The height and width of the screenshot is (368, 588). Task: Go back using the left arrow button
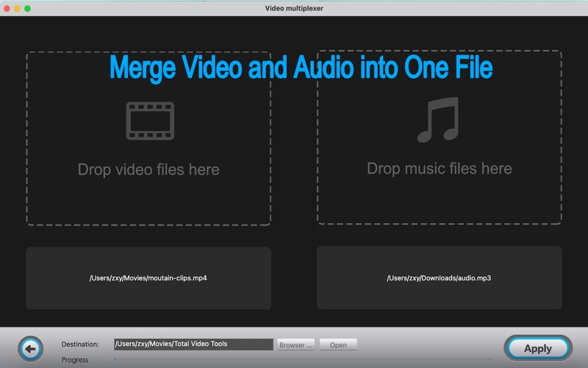click(x=30, y=347)
